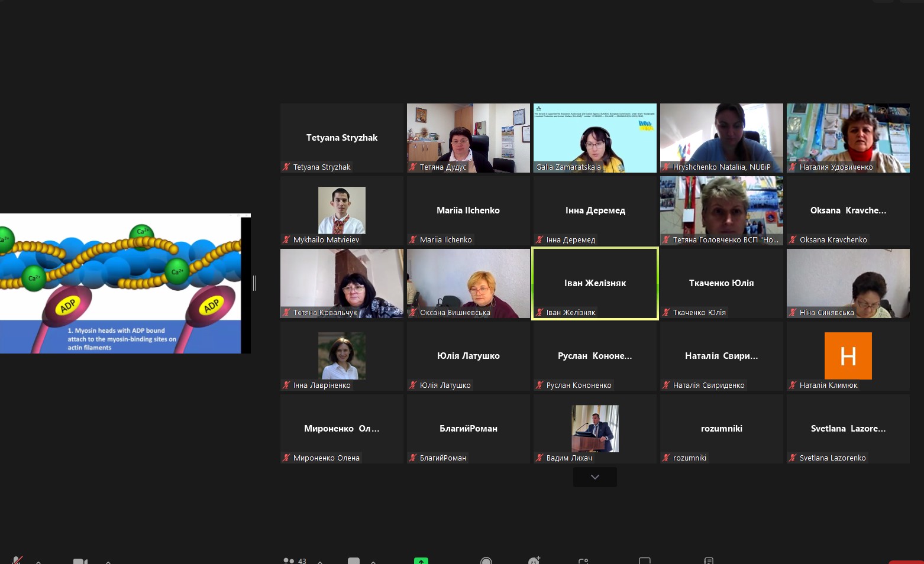Click muted mic icon beside Оксана Вишневська

[x=413, y=313]
